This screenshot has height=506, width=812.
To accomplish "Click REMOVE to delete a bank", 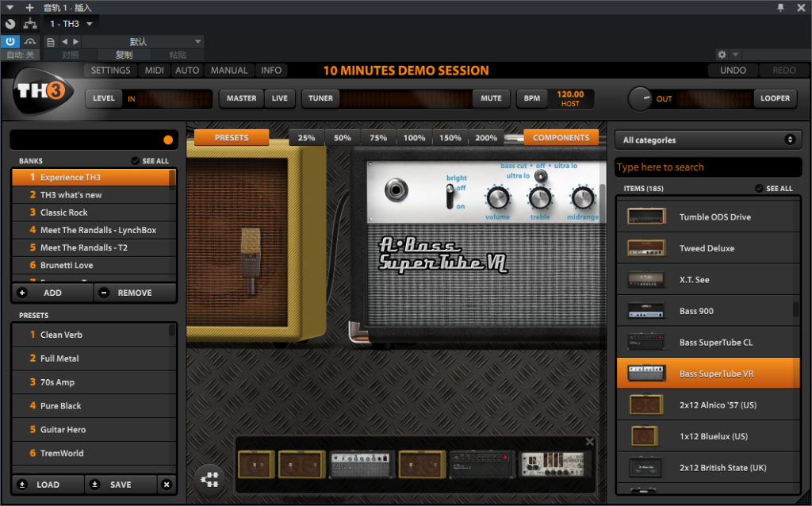I will point(135,293).
